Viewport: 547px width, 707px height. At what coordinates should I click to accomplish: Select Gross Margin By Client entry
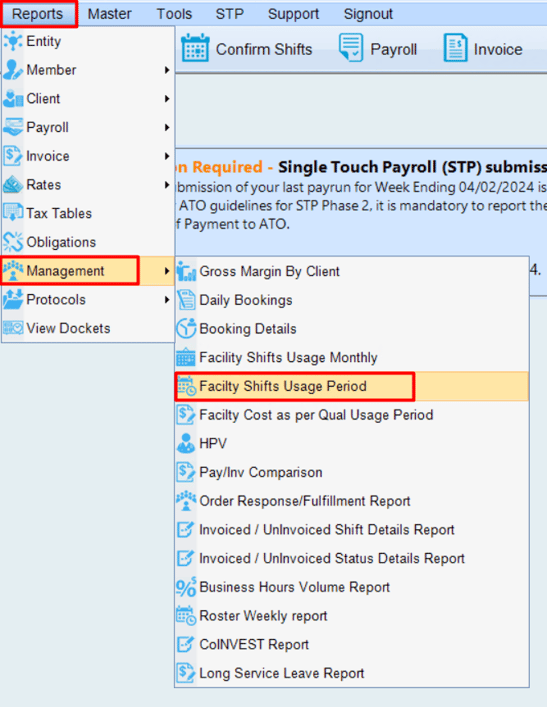352,271
